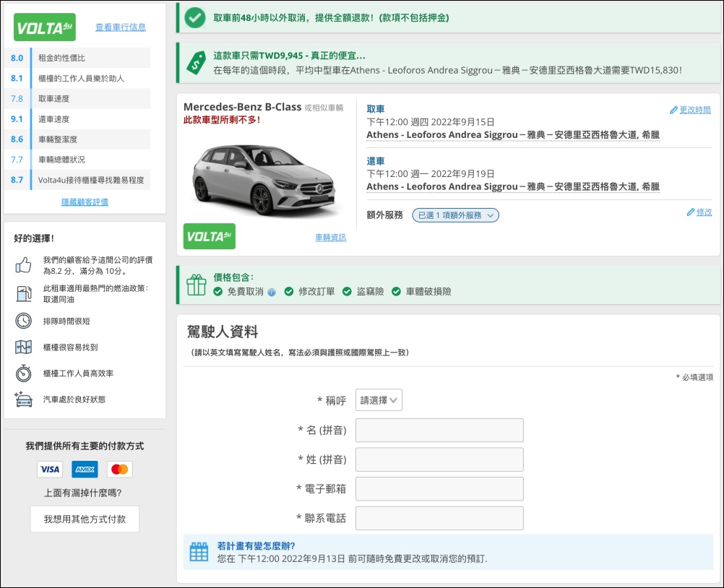Click the 9.1 還車速度 rating row

(x=77, y=118)
